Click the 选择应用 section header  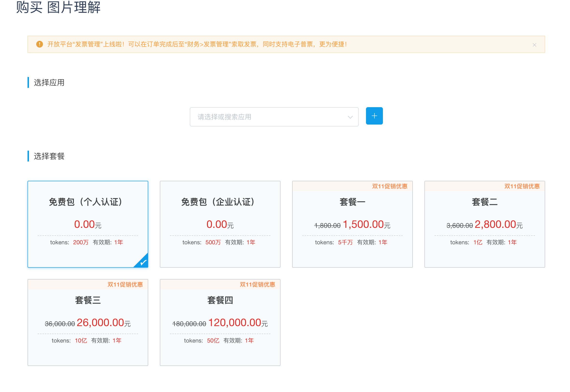(x=49, y=83)
